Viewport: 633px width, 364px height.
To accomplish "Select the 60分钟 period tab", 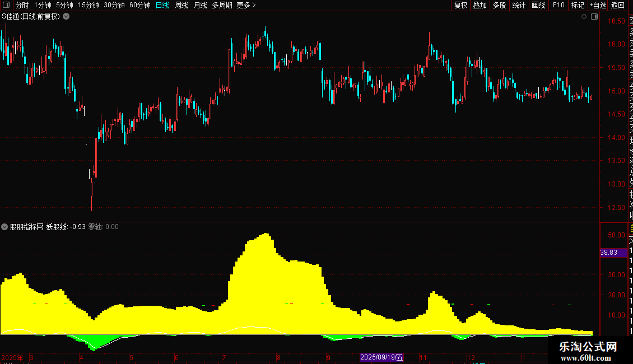I will coord(140,5).
